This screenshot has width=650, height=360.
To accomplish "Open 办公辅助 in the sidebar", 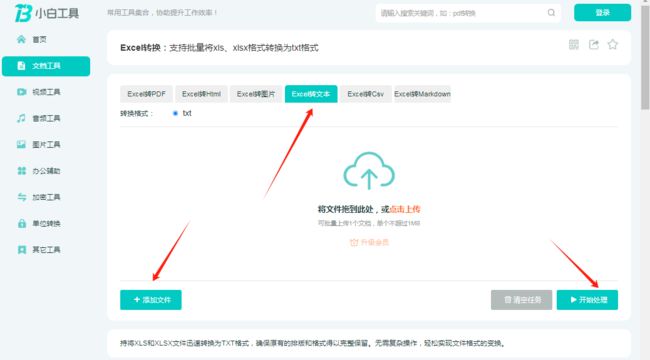I will click(x=39, y=171).
